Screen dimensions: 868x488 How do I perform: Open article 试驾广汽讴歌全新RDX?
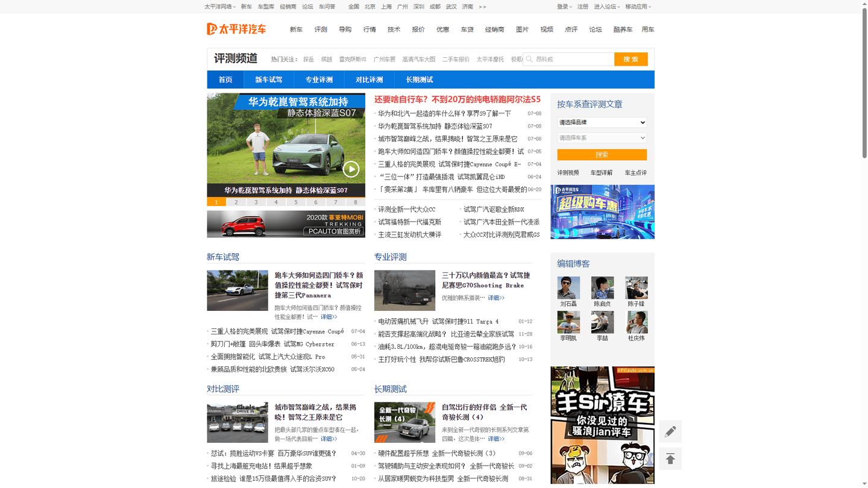[494, 210]
